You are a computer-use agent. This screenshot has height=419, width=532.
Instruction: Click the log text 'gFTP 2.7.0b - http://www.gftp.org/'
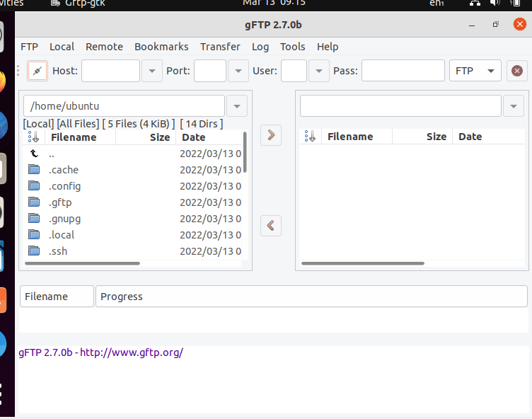coord(100,352)
